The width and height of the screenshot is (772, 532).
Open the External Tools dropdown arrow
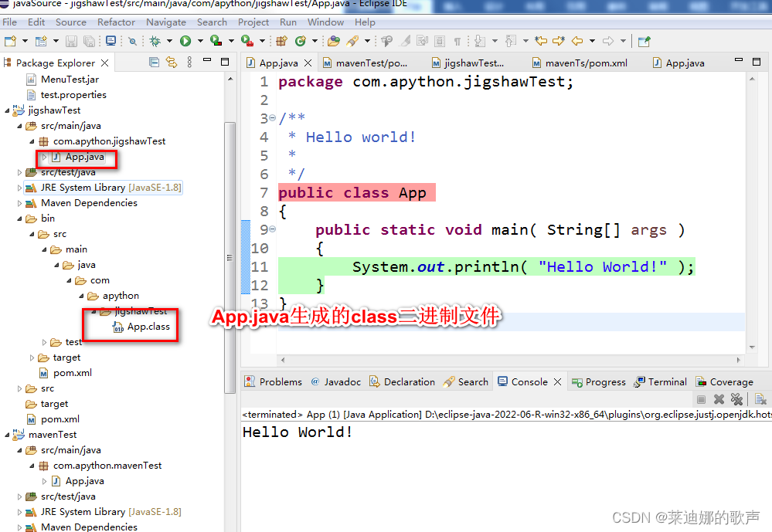pyautogui.click(x=262, y=41)
